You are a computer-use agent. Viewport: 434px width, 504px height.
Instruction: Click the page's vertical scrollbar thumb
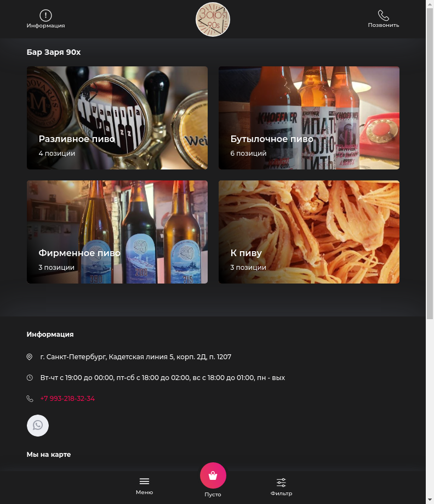[x=430, y=163]
